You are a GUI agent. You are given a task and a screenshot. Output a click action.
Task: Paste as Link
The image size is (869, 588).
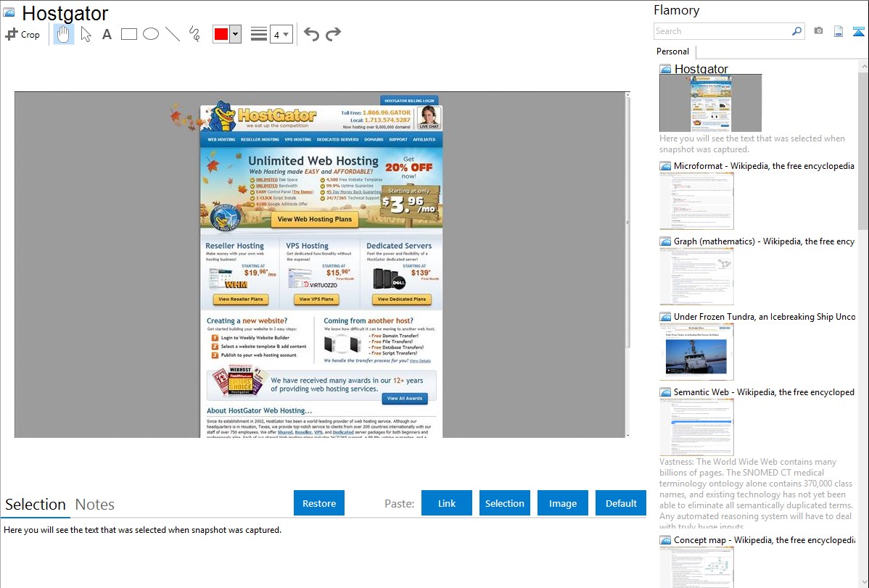[x=447, y=503]
